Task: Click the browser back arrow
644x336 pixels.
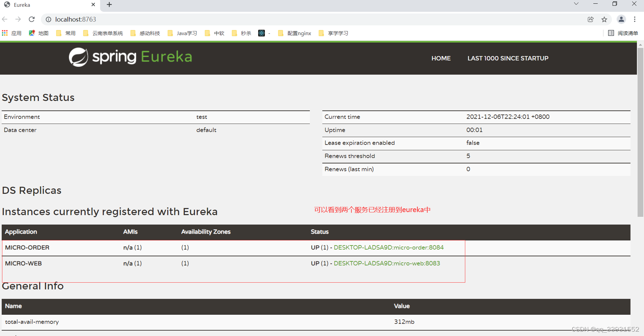Action: coord(5,19)
